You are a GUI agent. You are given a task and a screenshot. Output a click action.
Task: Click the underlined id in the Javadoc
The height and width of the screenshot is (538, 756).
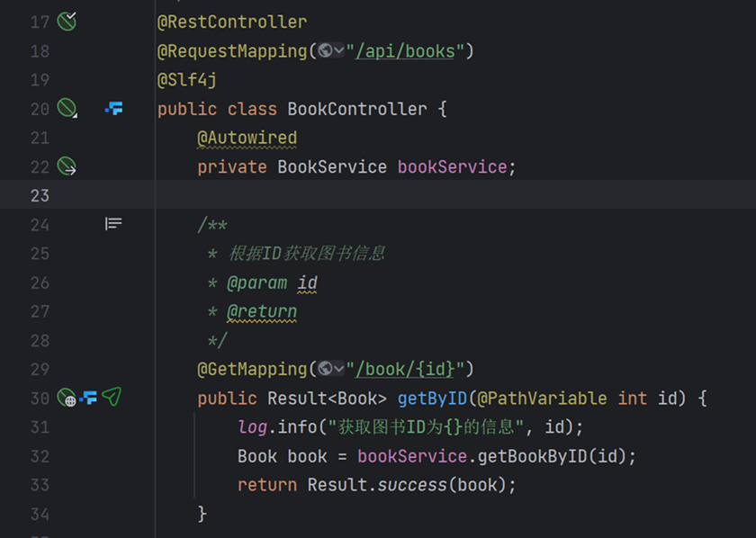pos(307,282)
